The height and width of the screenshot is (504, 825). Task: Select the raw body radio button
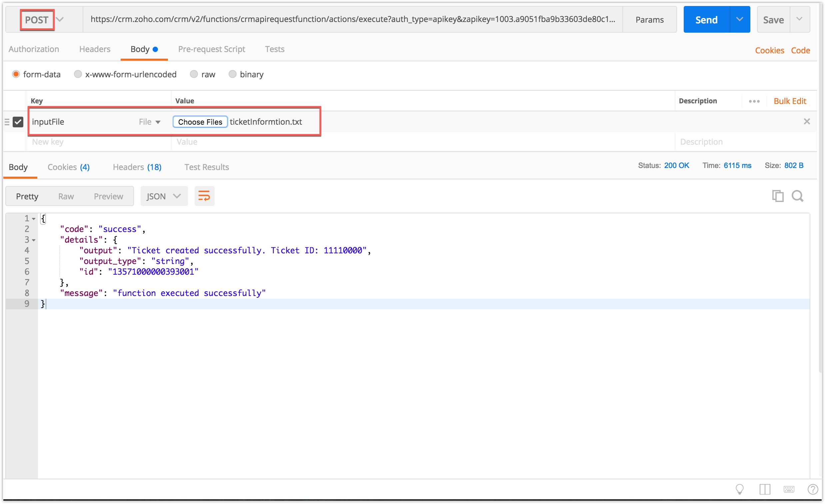194,74
